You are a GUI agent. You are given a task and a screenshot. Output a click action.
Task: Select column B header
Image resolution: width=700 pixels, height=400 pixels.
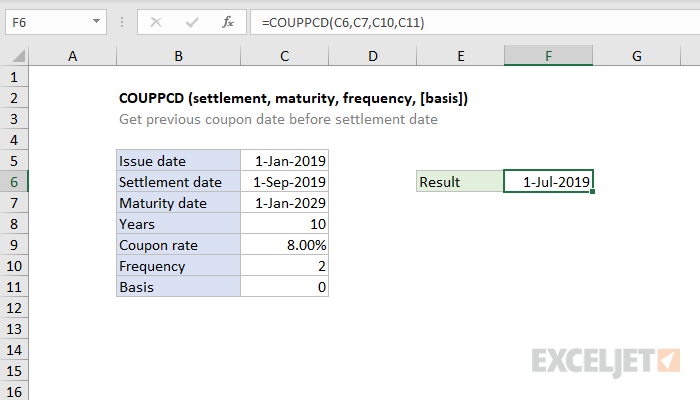click(x=178, y=56)
